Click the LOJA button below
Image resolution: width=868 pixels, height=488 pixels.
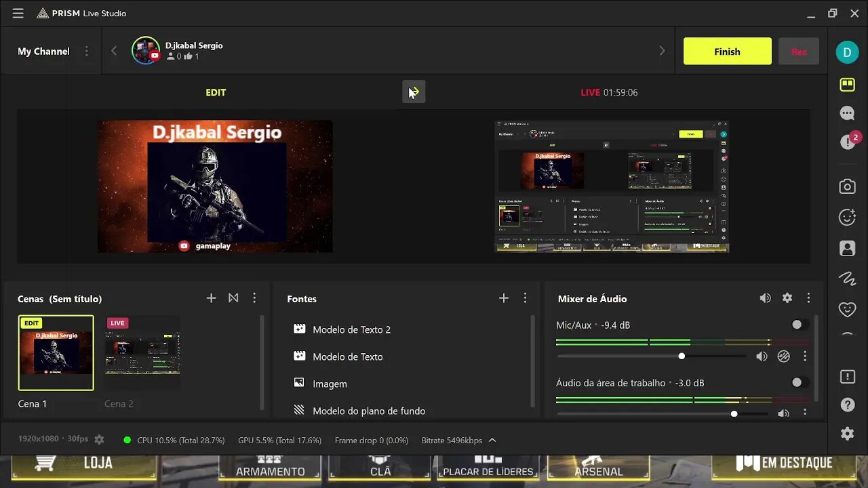[x=84, y=468]
